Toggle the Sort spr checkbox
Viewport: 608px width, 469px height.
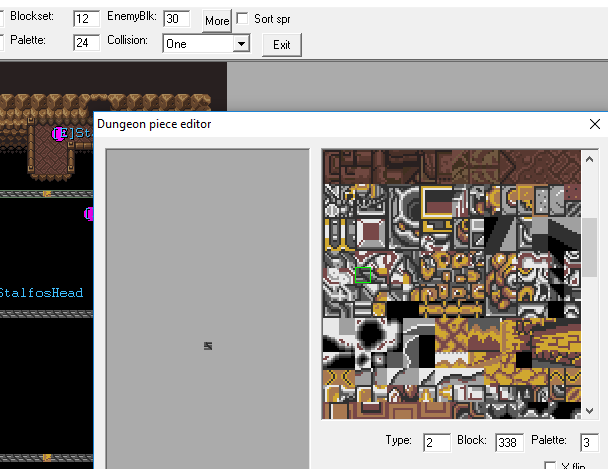[x=242, y=18]
